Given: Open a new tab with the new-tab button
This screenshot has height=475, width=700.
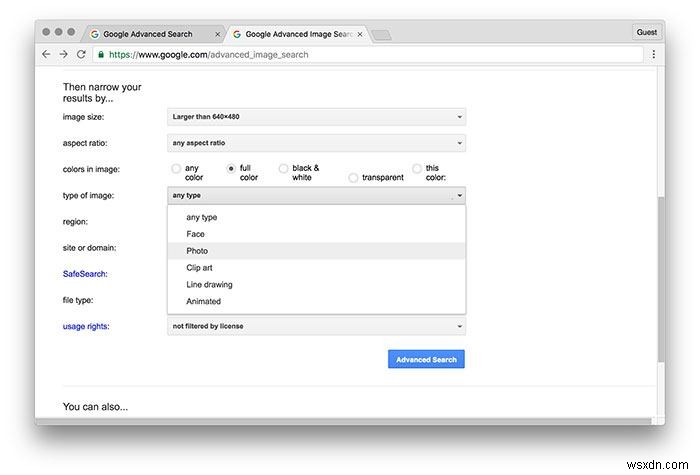Looking at the screenshot, I should 382,35.
